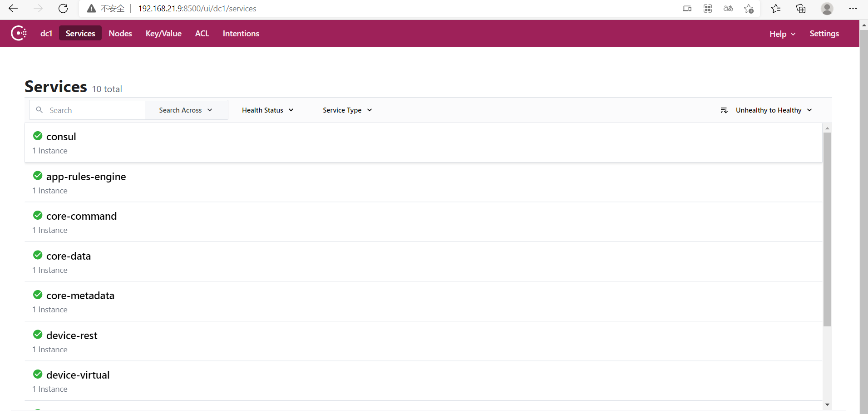Expand the Search Across dropdown
Viewport: 868px width, 414px height.
pyautogui.click(x=186, y=110)
